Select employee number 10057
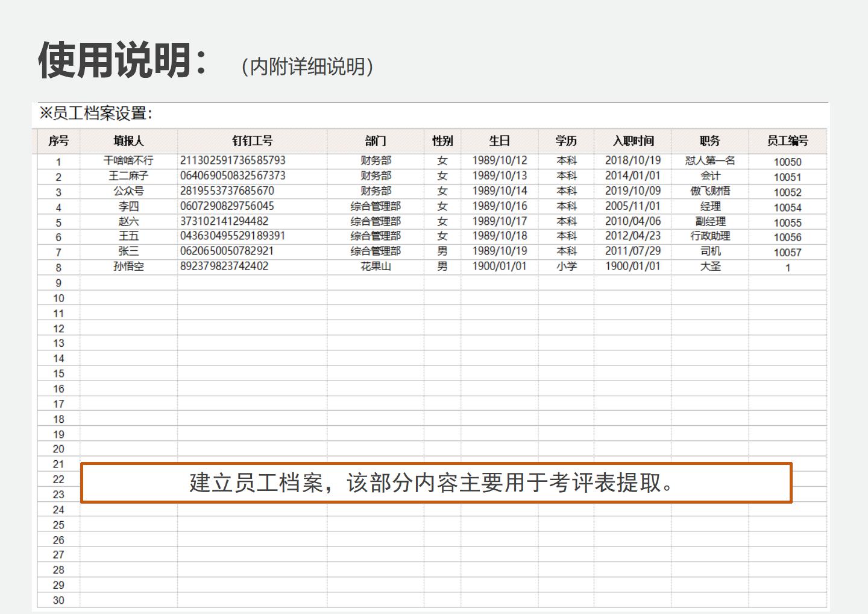 pos(788,253)
